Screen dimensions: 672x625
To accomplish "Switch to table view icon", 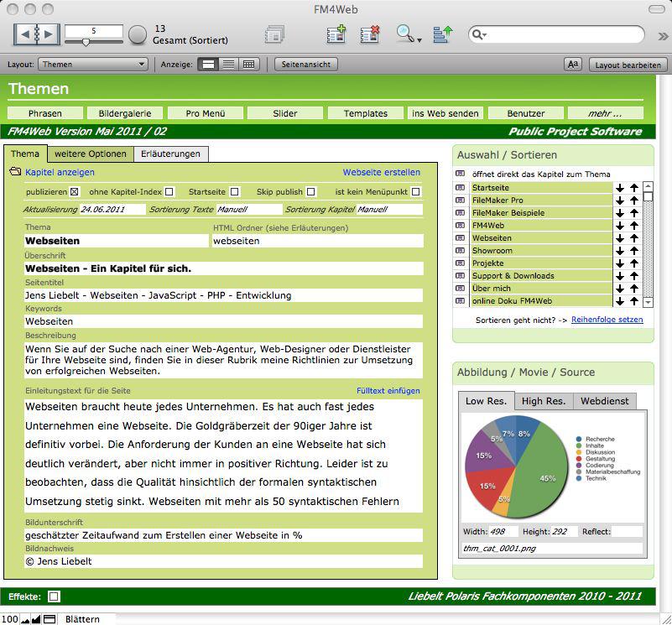I will [249, 65].
